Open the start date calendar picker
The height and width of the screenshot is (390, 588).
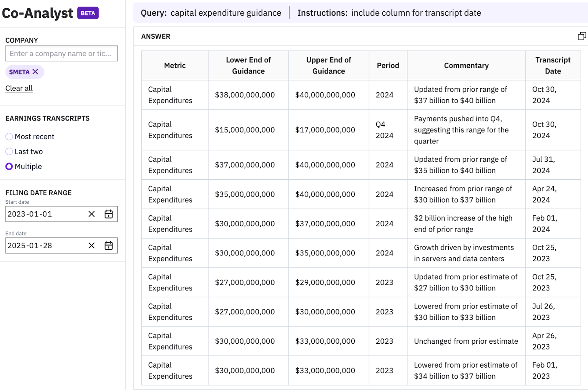(x=108, y=214)
